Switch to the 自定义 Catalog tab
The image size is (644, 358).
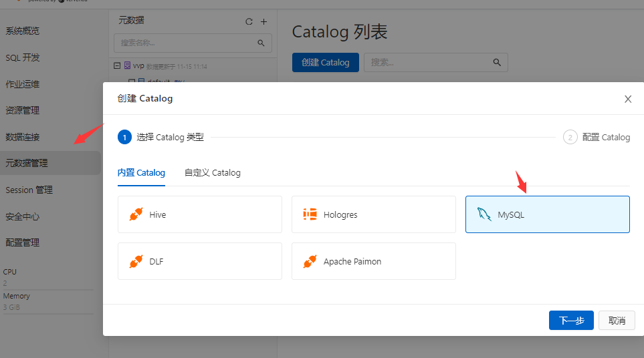213,172
